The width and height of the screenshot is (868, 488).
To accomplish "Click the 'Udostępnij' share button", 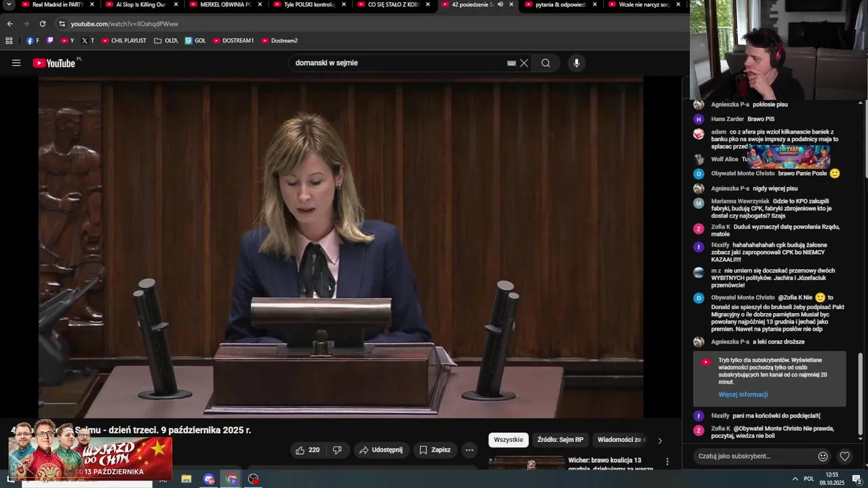I will coord(380,450).
